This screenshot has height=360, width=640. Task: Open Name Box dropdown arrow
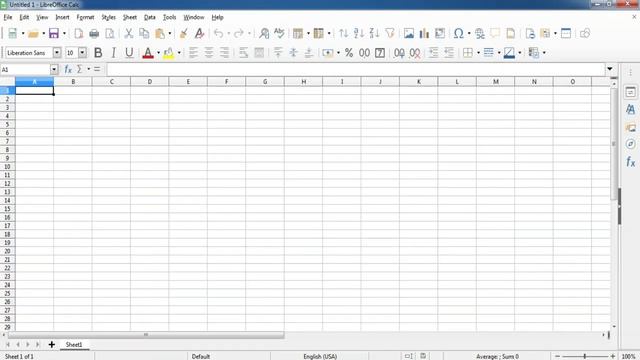pos(54,69)
